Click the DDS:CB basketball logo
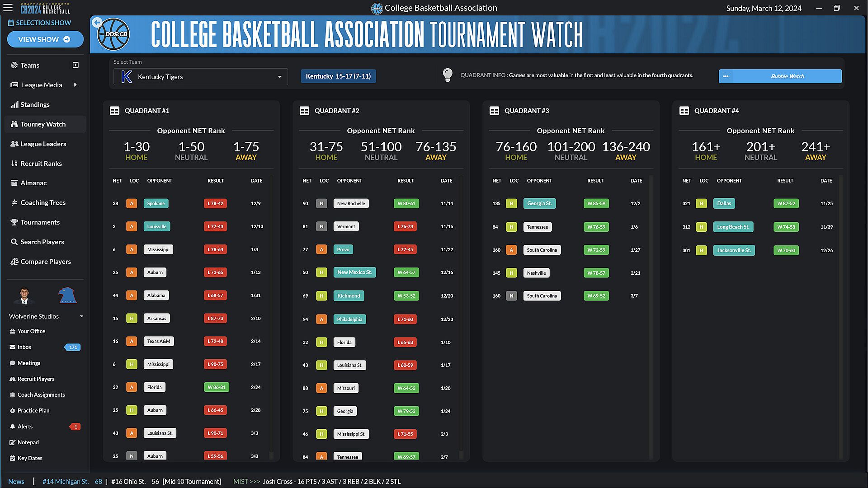Image resolution: width=868 pixels, height=488 pixels. (x=114, y=34)
